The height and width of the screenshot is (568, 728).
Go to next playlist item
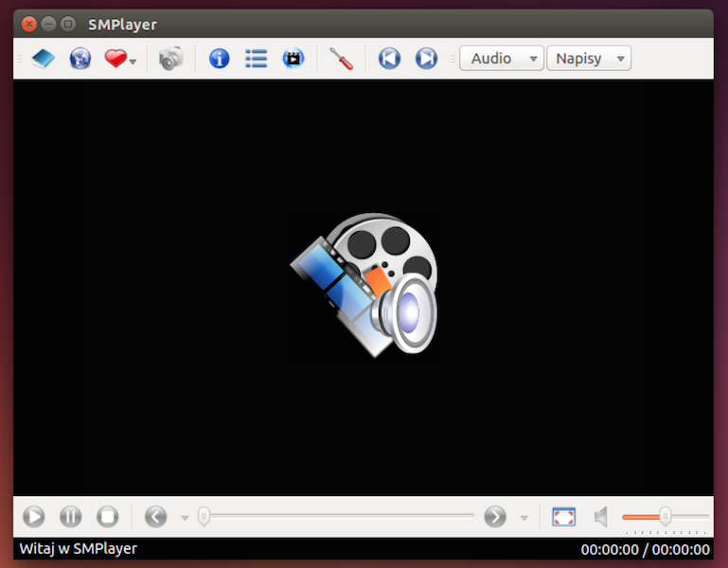click(x=426, y=59)
